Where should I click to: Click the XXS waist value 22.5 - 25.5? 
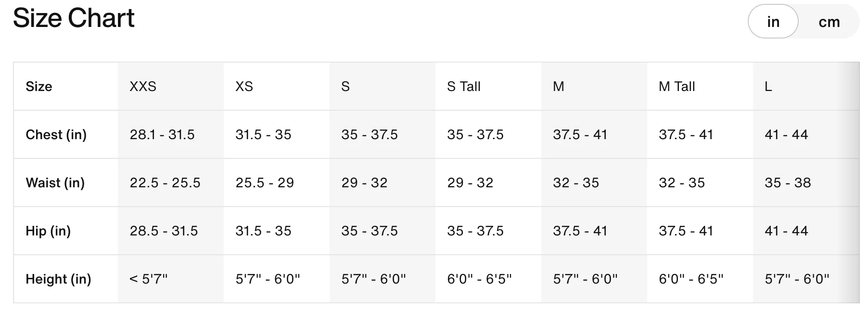[165, 183]
